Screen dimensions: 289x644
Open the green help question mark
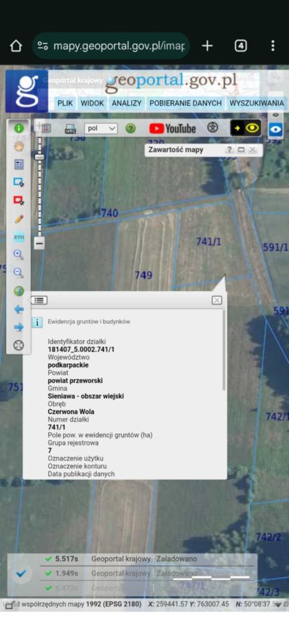coord(131,129)
